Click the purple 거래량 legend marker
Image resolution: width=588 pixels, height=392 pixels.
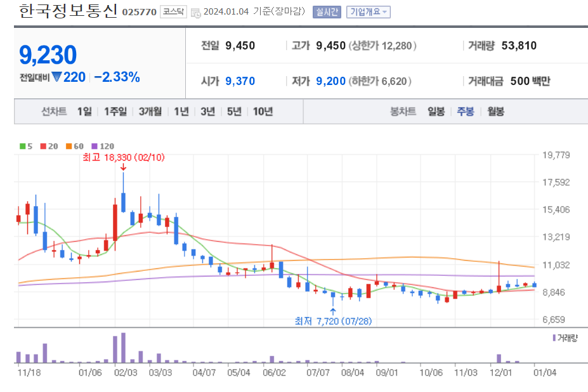[x=554, y=338]
